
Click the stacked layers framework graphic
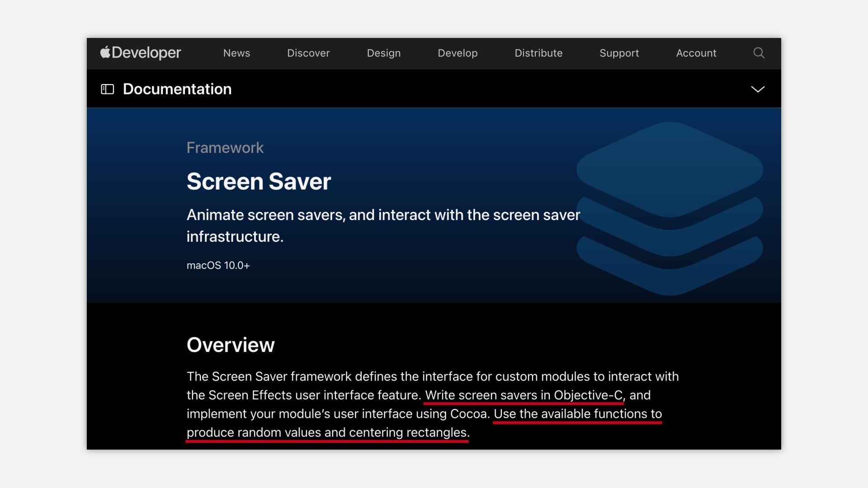[x=670, y=208]
